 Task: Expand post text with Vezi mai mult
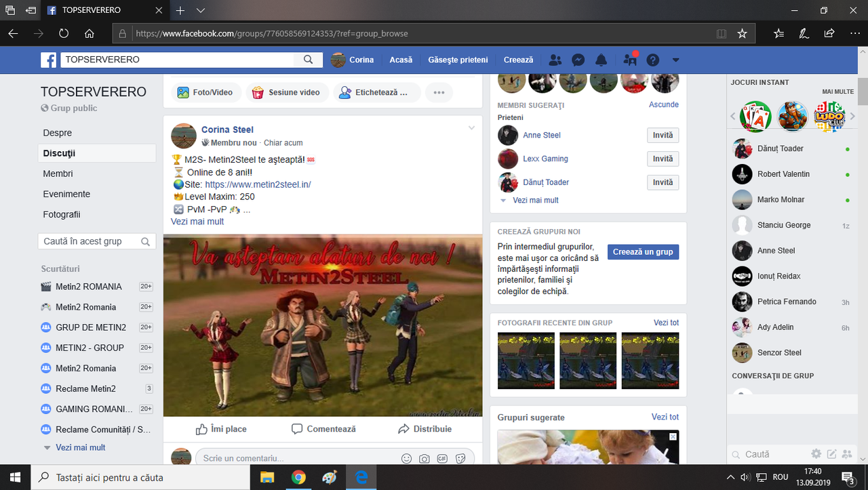(x=197, y=222)
